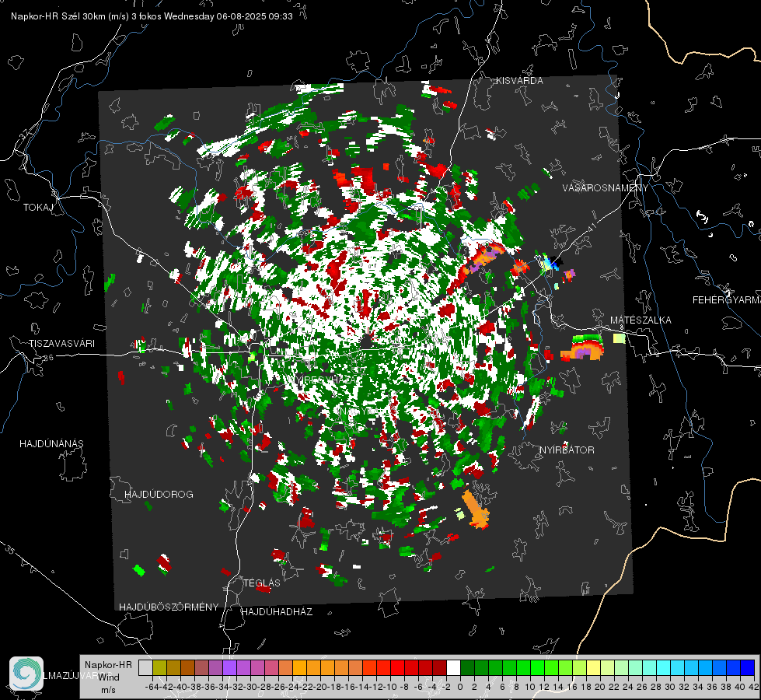The width and height of the screenshot is (761, 700).
Task: Click the rainbow wind echo west of Mátészalka
Action: pyautogui.click(x=582, y=348)
